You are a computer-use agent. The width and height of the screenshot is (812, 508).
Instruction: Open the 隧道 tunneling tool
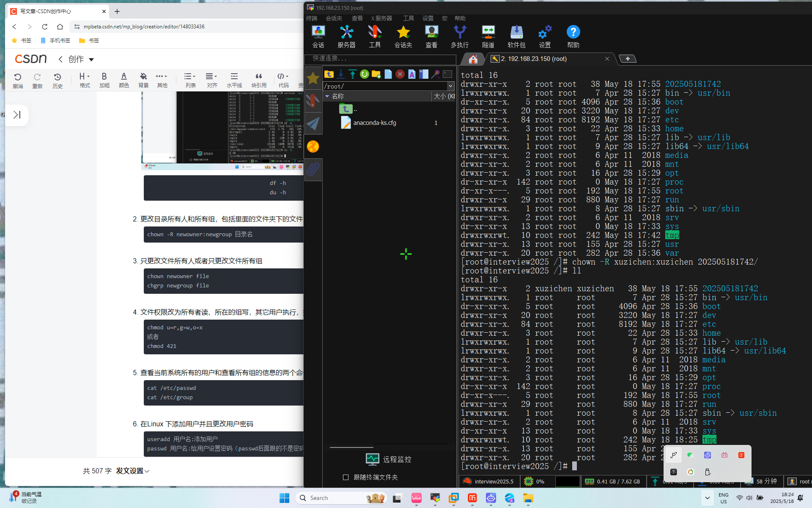(x=488, y=36)
